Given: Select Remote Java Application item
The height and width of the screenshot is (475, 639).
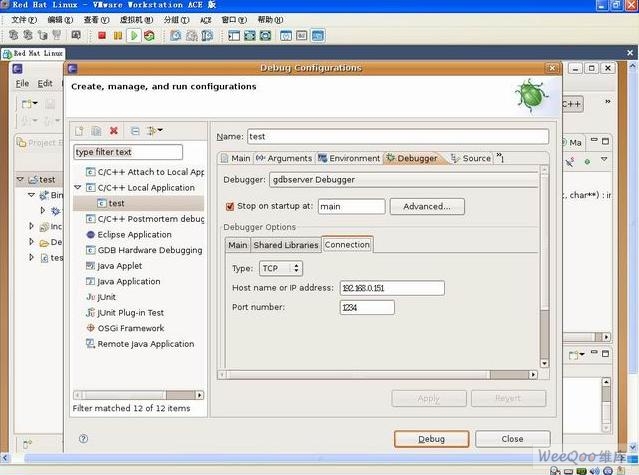Looking at the screenshot, I should pos(140,344).
